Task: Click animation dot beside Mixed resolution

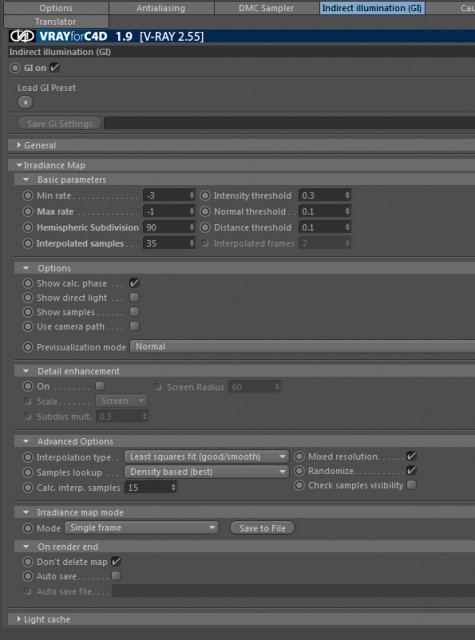Action: 299,456
